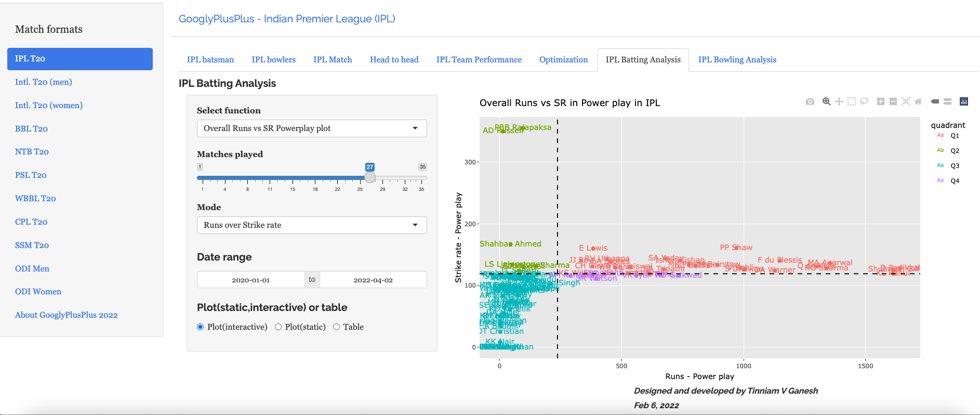Expand the Mode dropdown
The image size is (980, 415).
click(x=312, y=225)
